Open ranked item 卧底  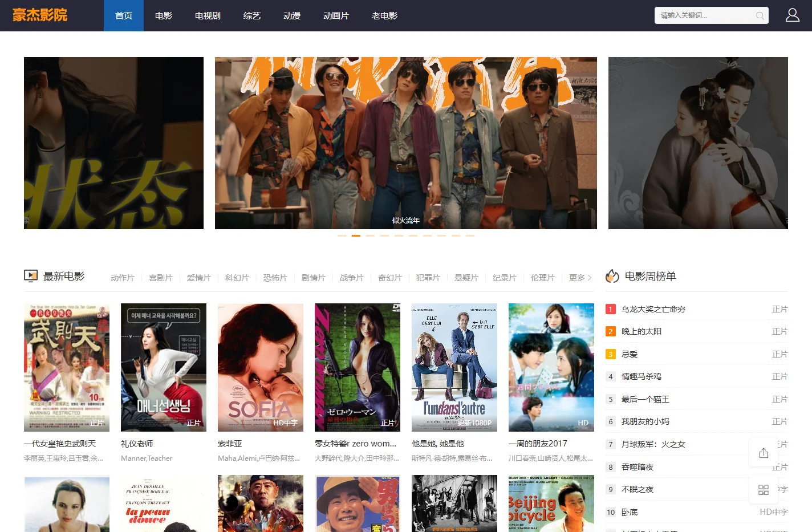[x=630, y=512]
